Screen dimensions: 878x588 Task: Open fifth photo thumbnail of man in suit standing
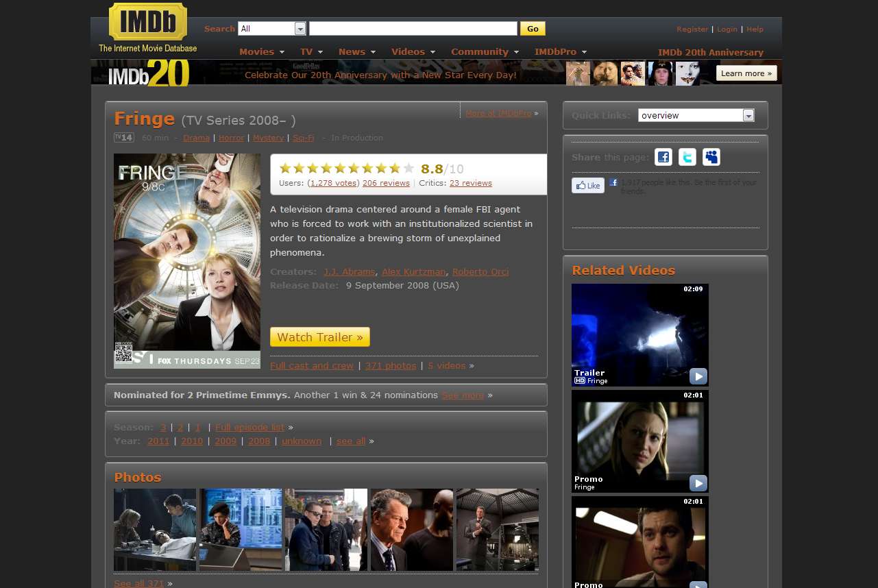click(498, 530)
